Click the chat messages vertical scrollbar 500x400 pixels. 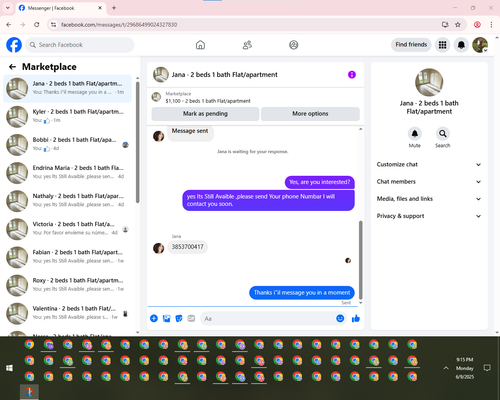click(x=361, y=260)
